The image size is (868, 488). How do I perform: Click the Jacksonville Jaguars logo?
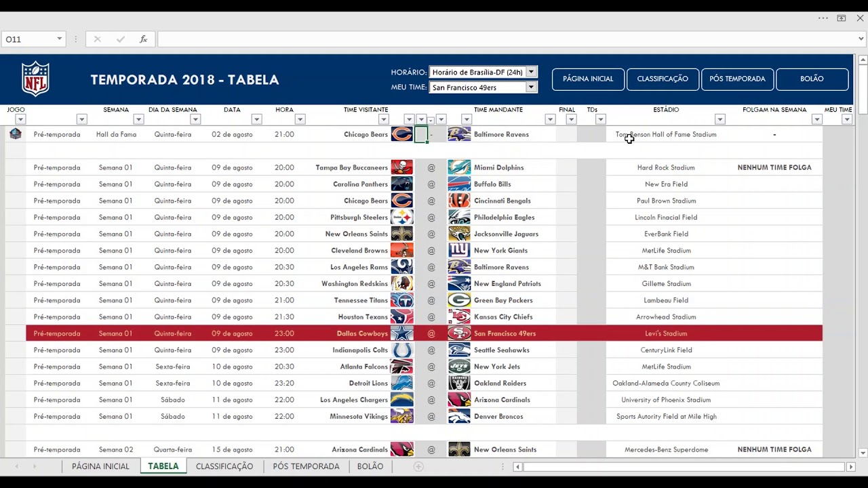tap(459, 234)
